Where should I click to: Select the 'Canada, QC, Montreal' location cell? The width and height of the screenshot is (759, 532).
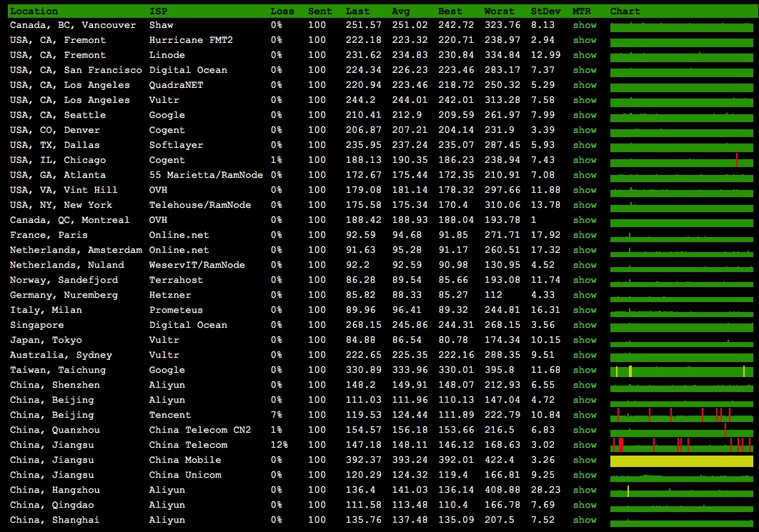pyautogui.click(x=70, y=220)
